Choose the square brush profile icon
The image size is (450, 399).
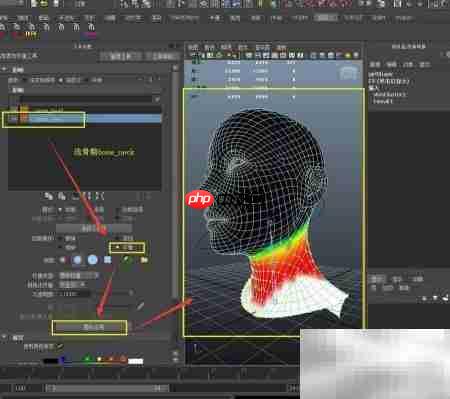click(x=108, y=260)
